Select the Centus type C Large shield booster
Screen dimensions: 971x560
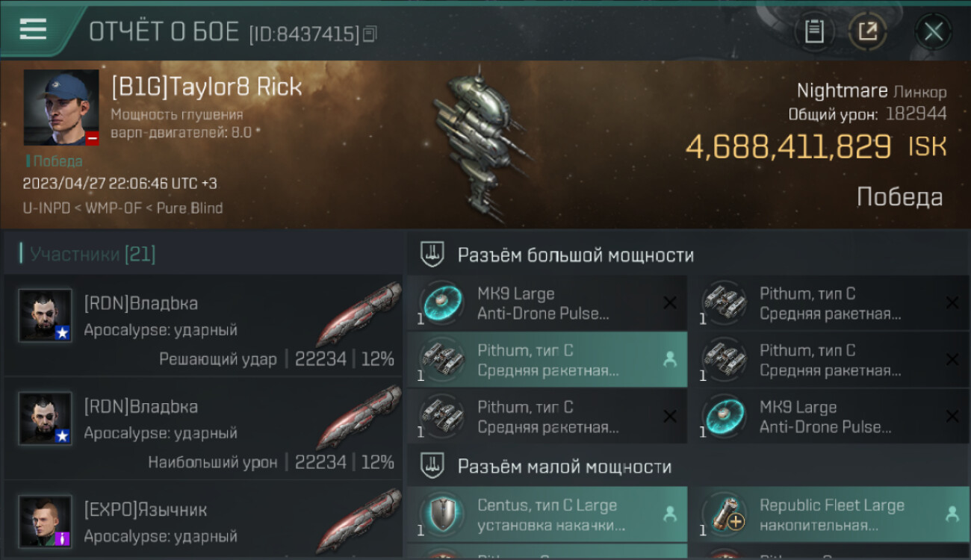click(547, 514)
